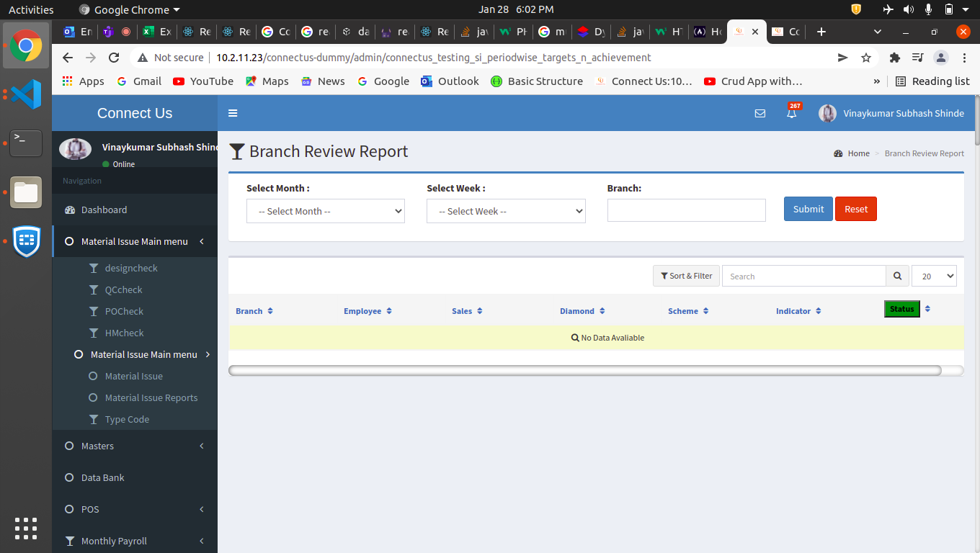The image size is (980, 553).
Task: Reload the page in Chrome
Action: coord(113,58)
